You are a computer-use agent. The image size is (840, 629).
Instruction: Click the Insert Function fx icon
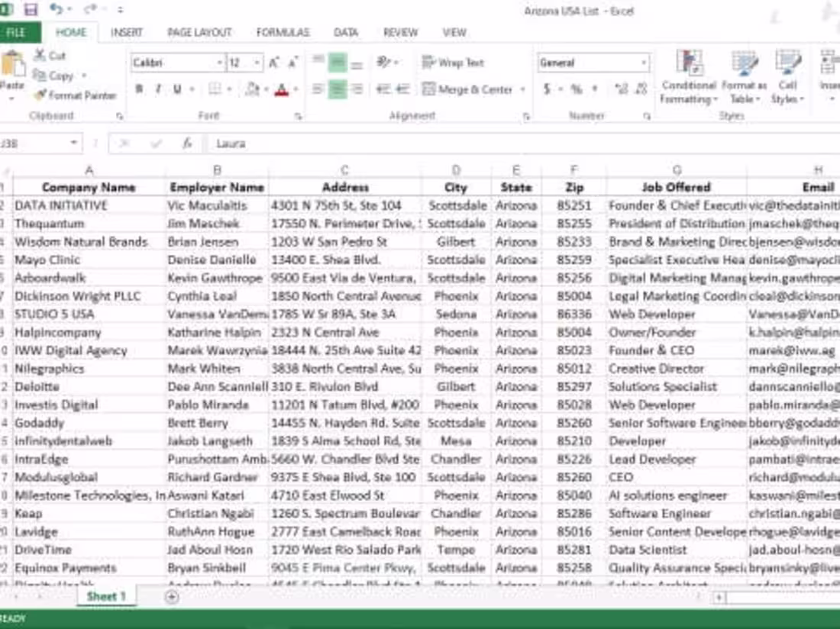(x=187, y=144)
